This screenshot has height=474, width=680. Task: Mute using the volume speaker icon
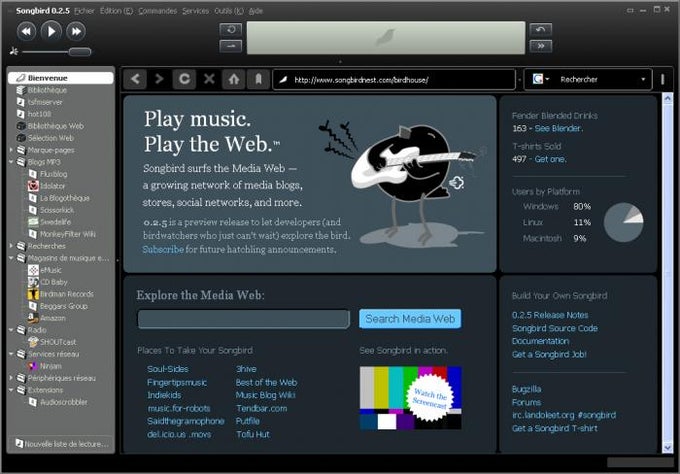(x=14, y=51)
